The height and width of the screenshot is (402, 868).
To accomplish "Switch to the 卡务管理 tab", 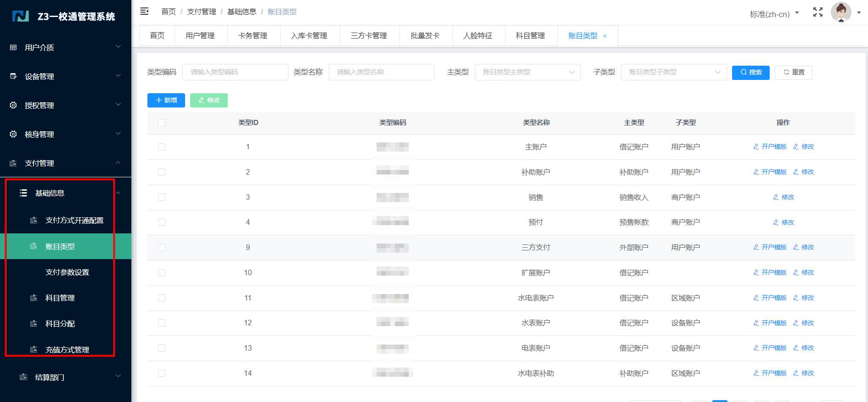I will coord(253,36).
